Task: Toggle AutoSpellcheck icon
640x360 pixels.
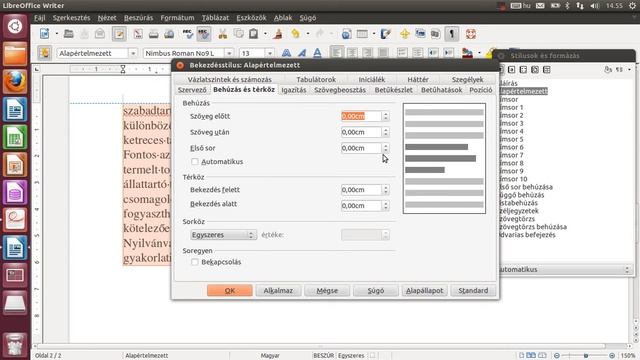Action: point(204,34)
